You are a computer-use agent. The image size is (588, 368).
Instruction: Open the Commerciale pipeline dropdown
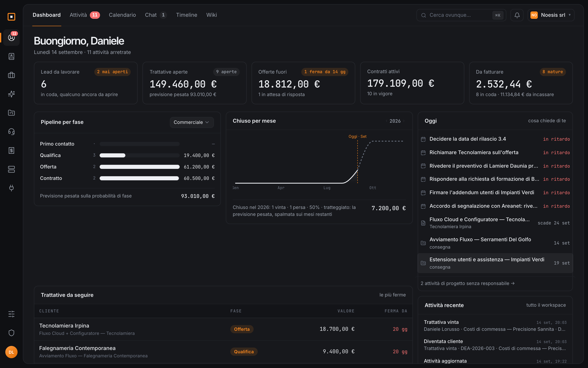(x=192, y=122)
